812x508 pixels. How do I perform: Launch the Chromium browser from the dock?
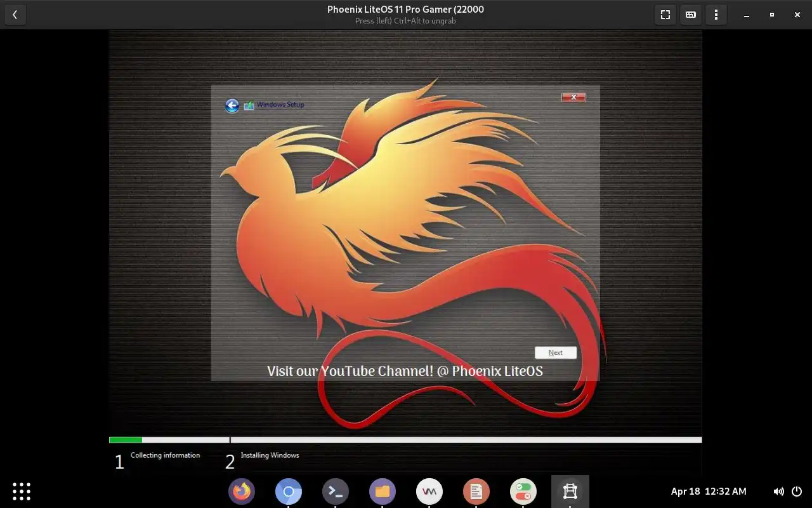289,491
